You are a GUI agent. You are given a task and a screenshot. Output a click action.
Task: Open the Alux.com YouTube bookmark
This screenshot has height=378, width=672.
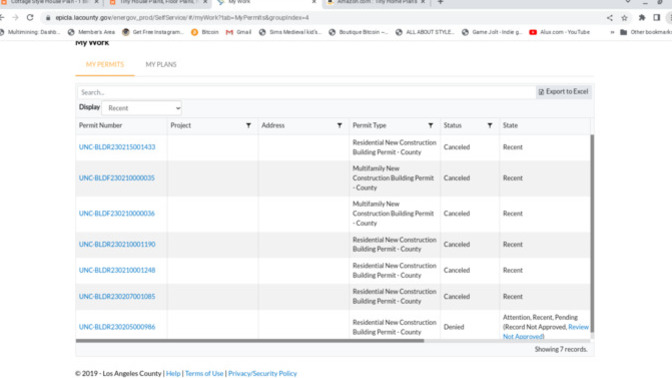tap(560, 32)
